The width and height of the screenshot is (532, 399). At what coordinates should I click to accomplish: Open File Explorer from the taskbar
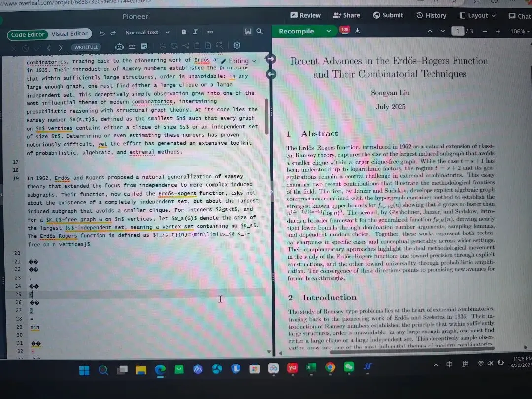(x=141, y=369)
